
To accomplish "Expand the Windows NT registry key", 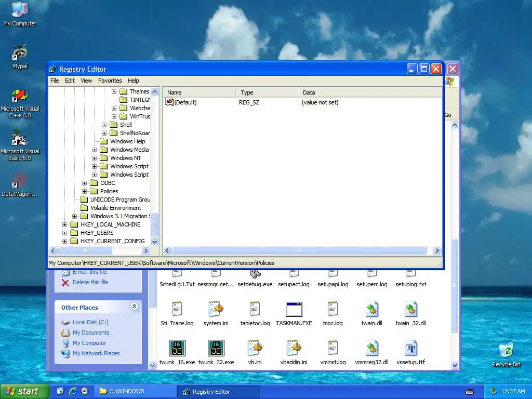I will click(95, 158).
